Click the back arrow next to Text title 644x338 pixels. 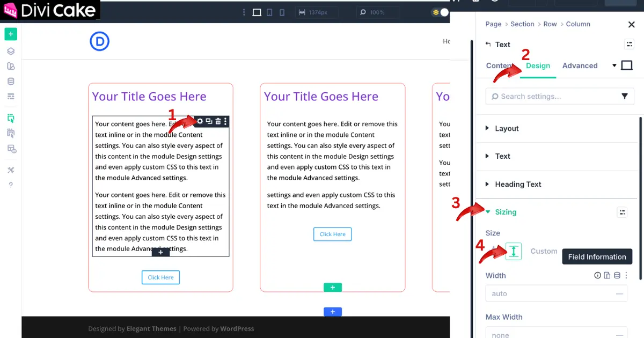488,45
